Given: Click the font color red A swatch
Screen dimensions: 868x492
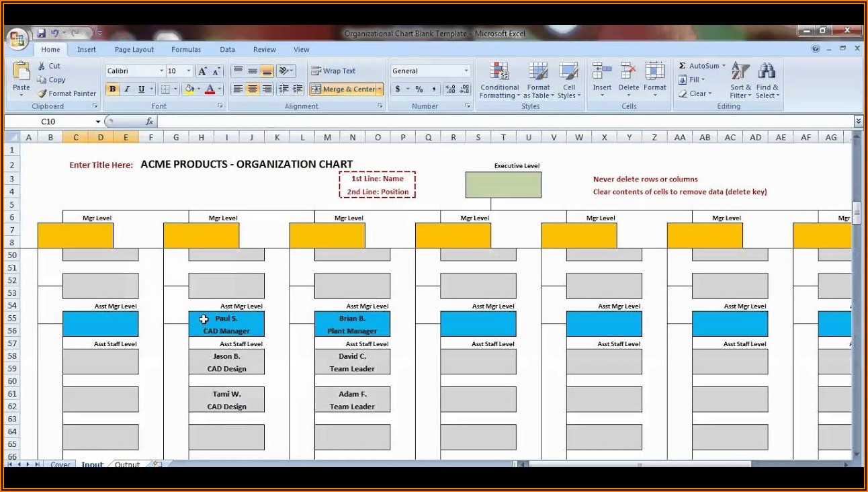Looking at the screenshot, I should click(x=210, y=89).
